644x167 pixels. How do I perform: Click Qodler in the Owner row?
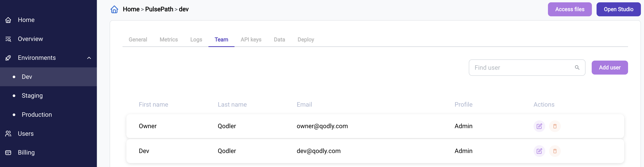(227, 126)
